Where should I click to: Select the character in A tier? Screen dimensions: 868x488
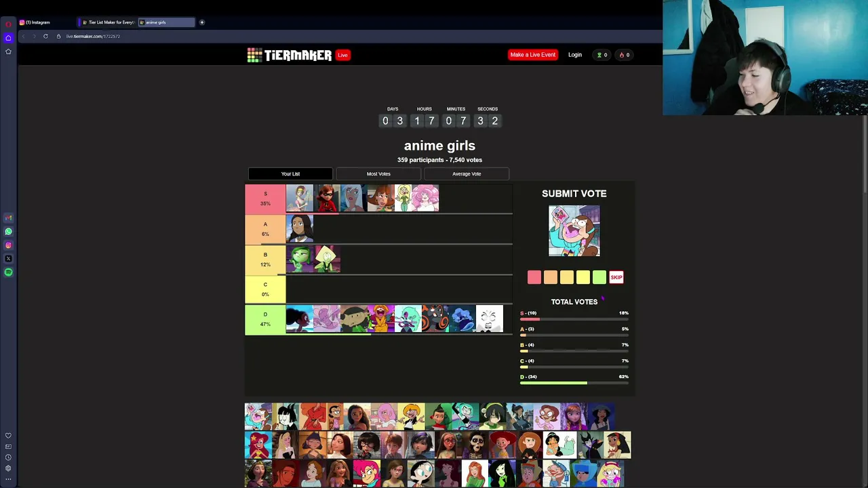point(300,229)
